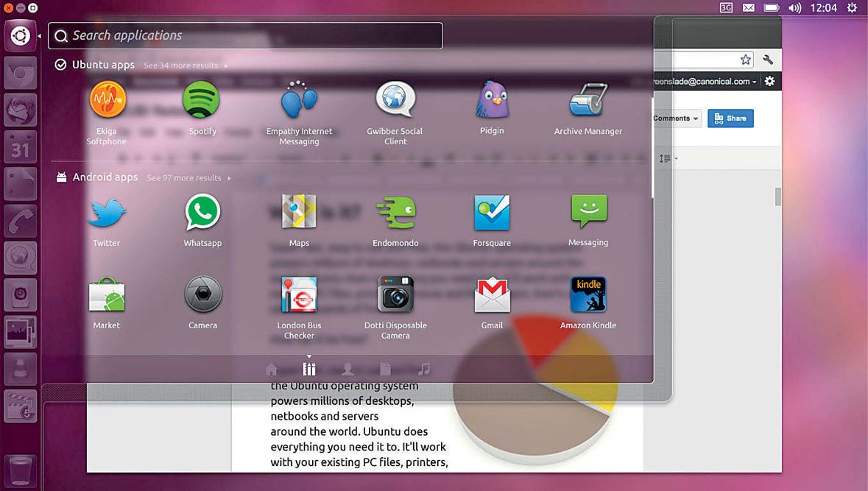Open the Pidgin messenger app
Screen dimensions: 868x491
click(x=492, y=99)
